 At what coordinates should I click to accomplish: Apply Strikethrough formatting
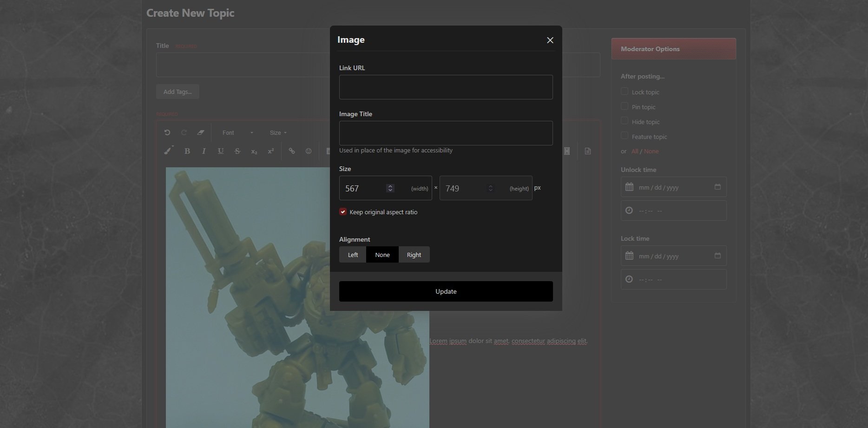237,151
